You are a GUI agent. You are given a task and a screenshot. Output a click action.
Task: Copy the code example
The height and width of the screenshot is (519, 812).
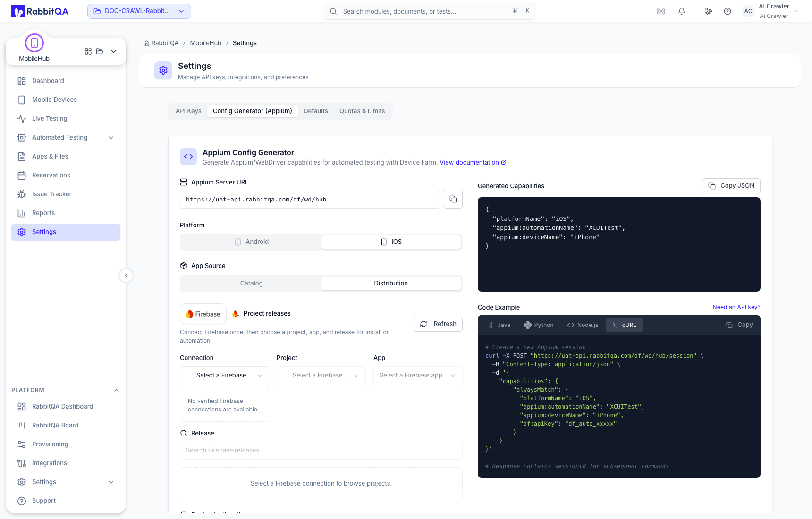click(x=739, y=325)
